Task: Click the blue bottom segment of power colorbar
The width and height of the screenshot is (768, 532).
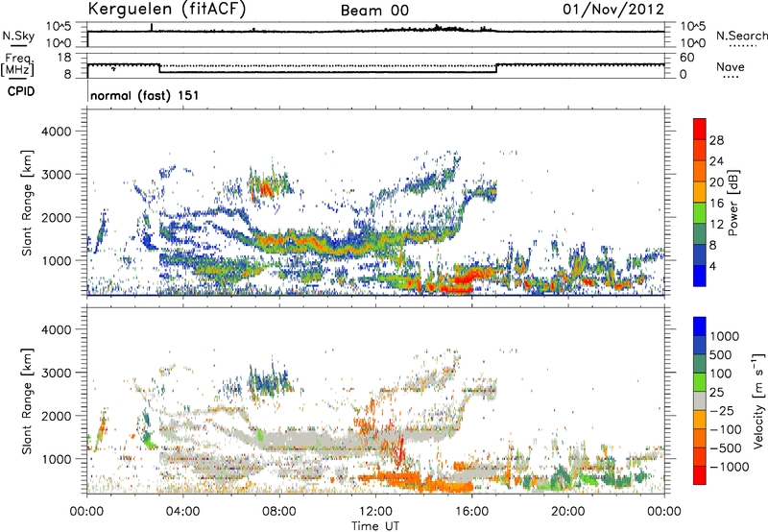Action: (x=700, y=276)
